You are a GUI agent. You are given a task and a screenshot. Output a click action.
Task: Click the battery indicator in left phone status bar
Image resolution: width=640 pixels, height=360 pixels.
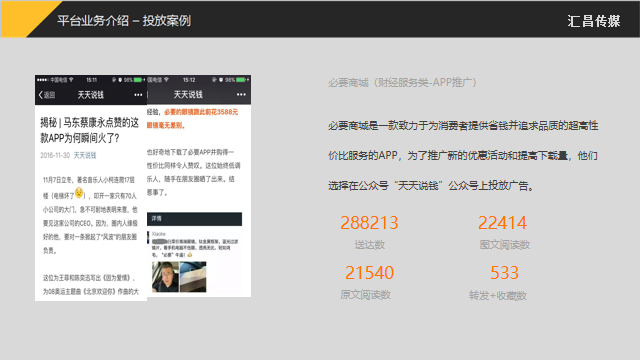click(139, 80)
